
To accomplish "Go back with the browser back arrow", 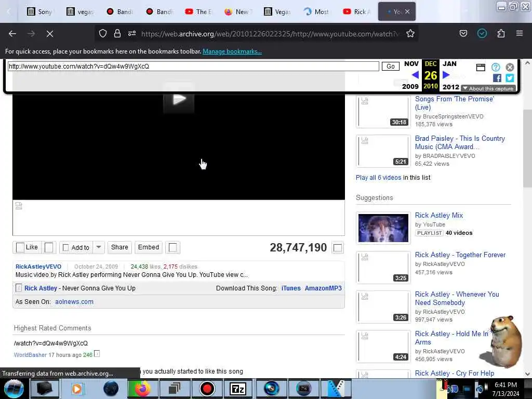I will pyautogui.click(x=12, y=34).
